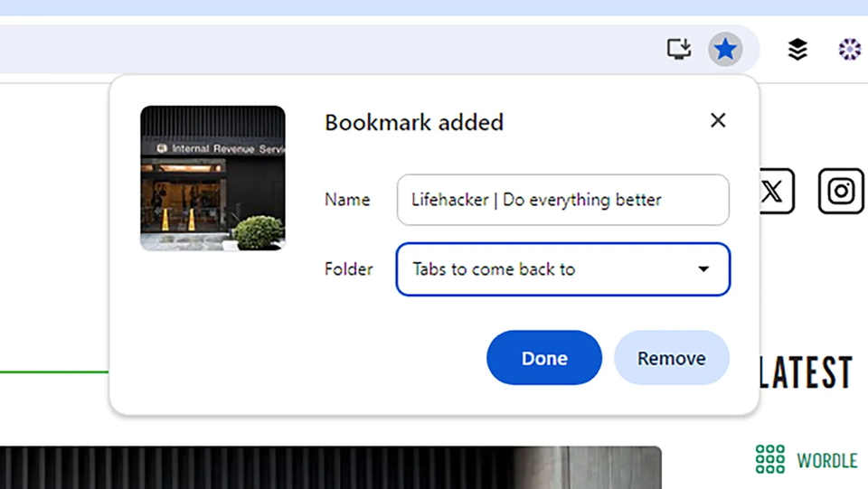Open the purple flower extension icon
Screen dimensions: 868x489
(850, 49)
